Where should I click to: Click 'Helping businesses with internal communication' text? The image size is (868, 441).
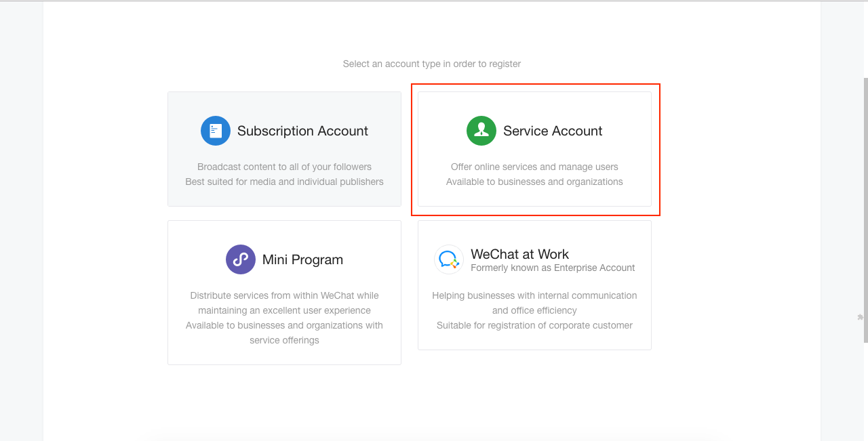(x=534, y=295)
